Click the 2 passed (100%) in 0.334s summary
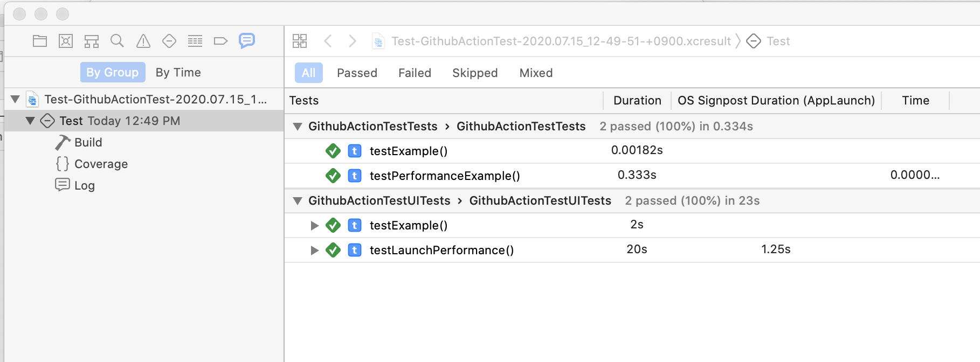980x362 pixels. click(x=677, y=126)
